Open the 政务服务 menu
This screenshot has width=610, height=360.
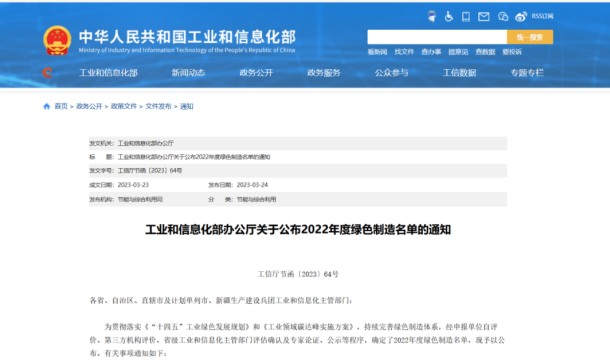point(324,73)
